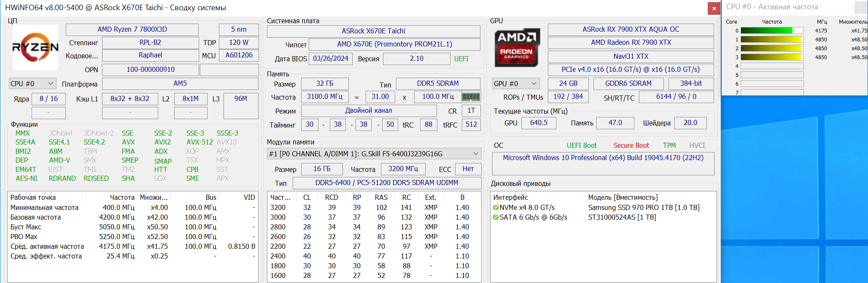This screenshot has height=283, width=868.
Task: Click the Secure Boot status text
Action: tap(631, 145)
